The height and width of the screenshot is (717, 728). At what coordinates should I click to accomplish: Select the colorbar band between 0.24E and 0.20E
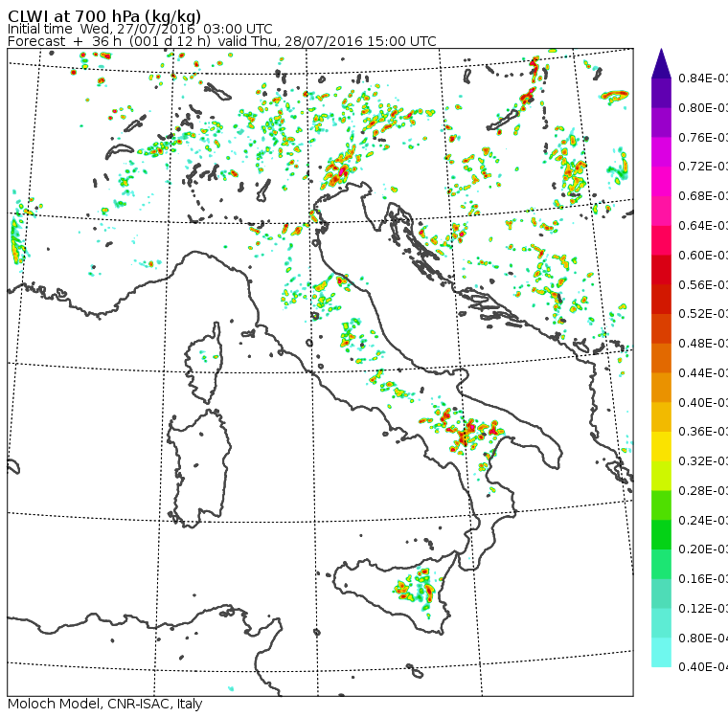tap(661, 535)
